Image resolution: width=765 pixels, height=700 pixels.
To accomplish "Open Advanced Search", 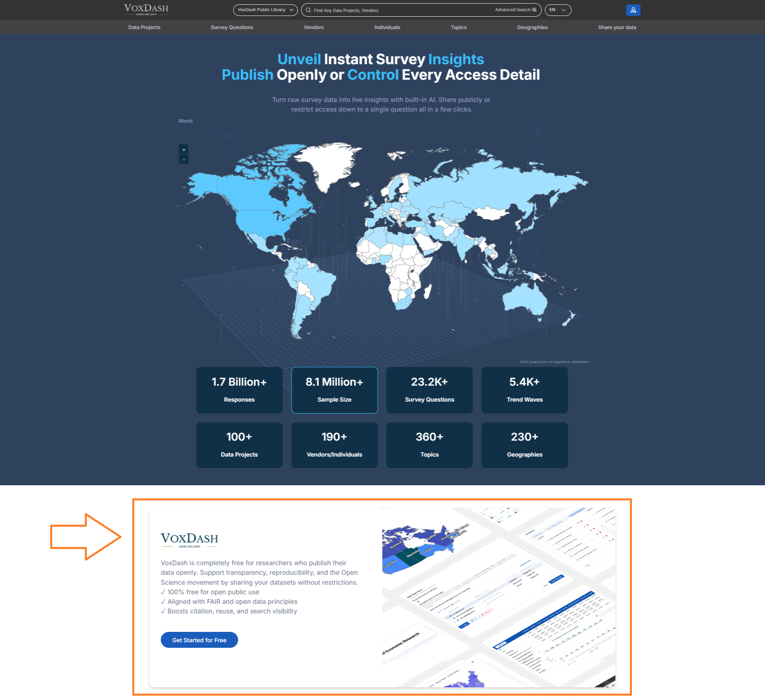I will (515, 10).
